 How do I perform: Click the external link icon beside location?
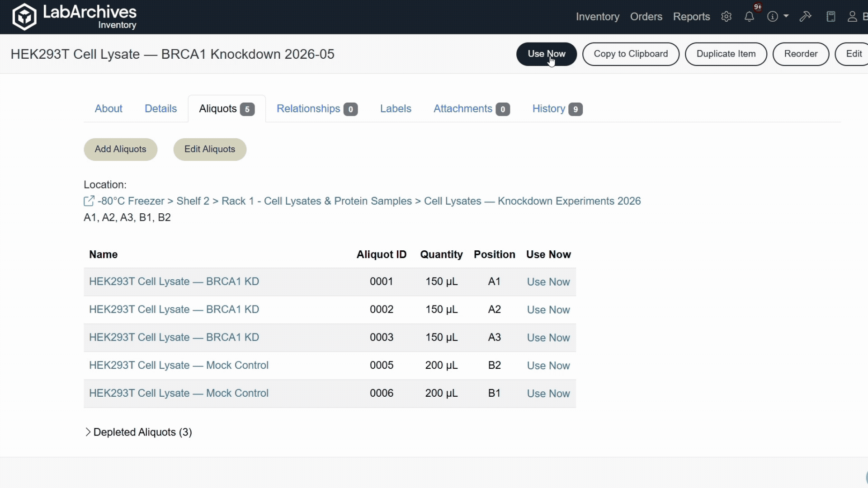pyautogui.click(x=89, y=201)
